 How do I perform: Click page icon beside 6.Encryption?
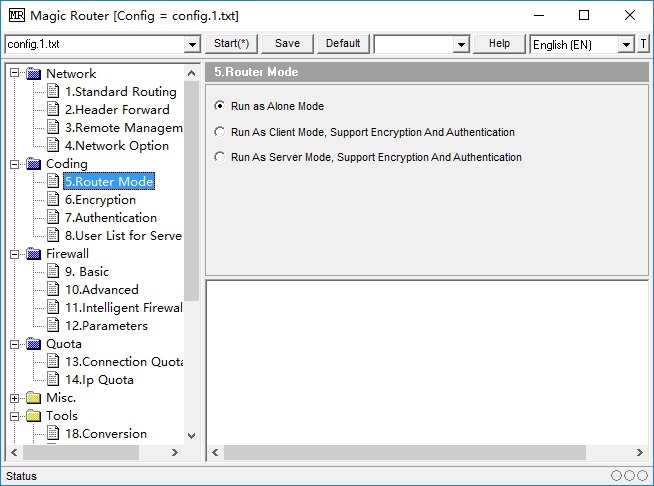(x=53, y=199)
